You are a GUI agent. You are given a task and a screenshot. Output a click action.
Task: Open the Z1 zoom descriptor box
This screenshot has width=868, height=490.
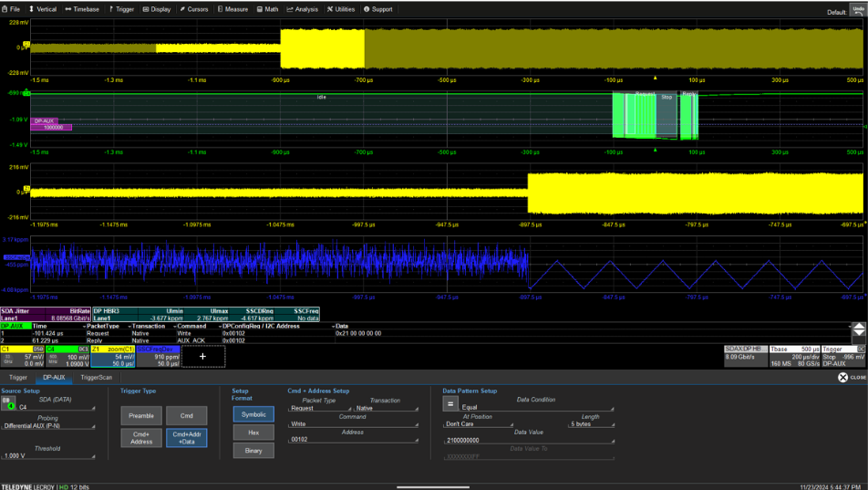point(112,356)
